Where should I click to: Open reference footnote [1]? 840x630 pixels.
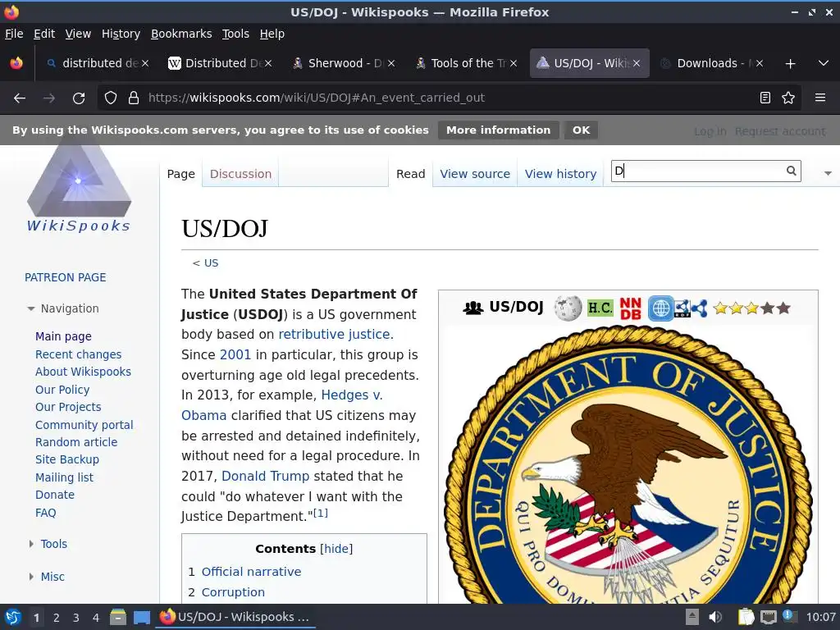(321, 513)
